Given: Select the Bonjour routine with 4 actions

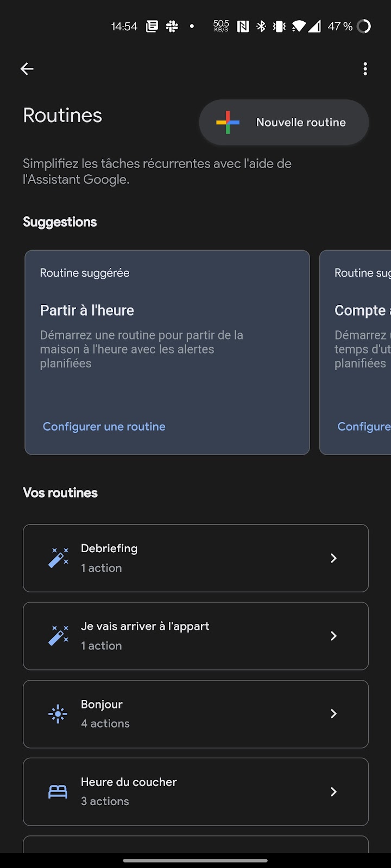Looking at the screenshot, I should click(195, 714).
